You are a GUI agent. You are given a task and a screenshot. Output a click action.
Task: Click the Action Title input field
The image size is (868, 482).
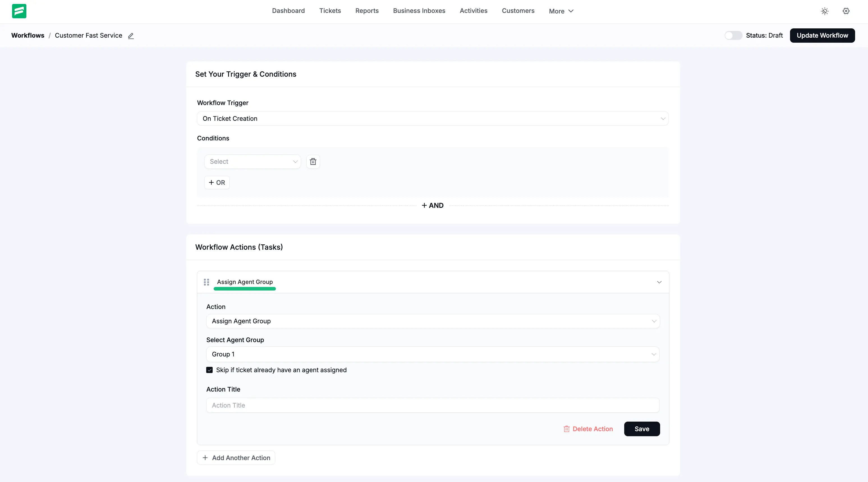point(433,405)
